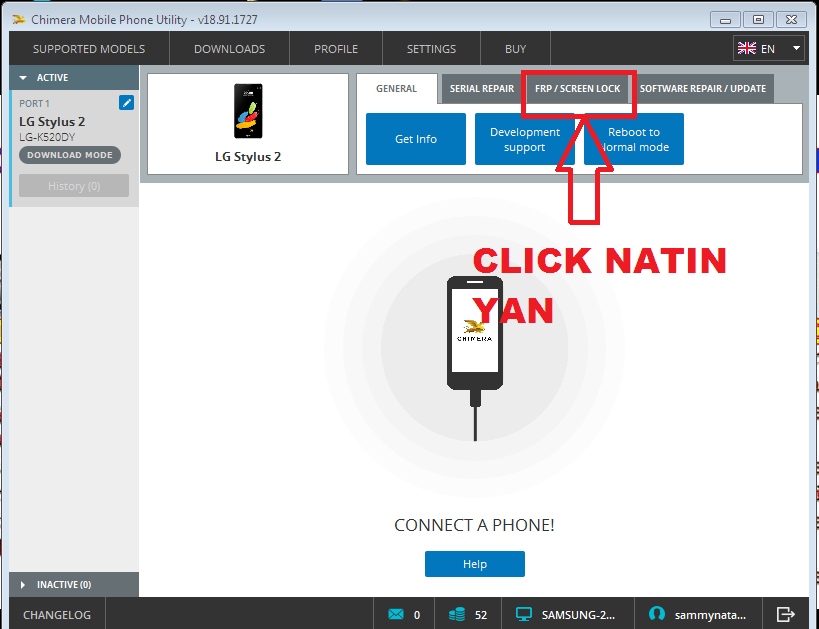
Task: Click the LG Stylus 2 phone thumbnail
Action: coord(248,111)
